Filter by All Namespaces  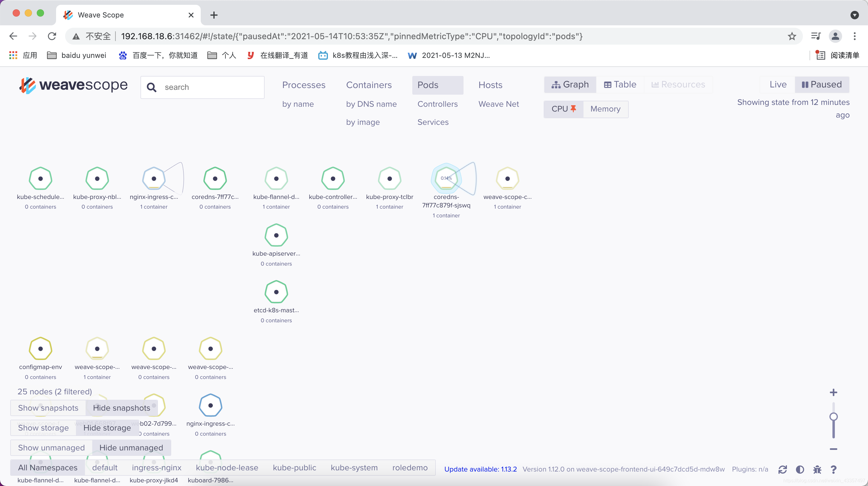click(48, 468)
